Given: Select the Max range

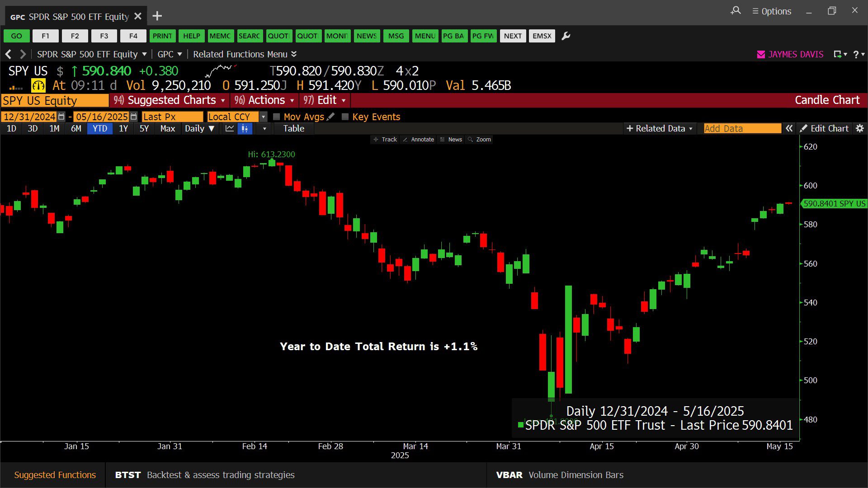Looking at the screenshot, I should [x=167, y=128].
